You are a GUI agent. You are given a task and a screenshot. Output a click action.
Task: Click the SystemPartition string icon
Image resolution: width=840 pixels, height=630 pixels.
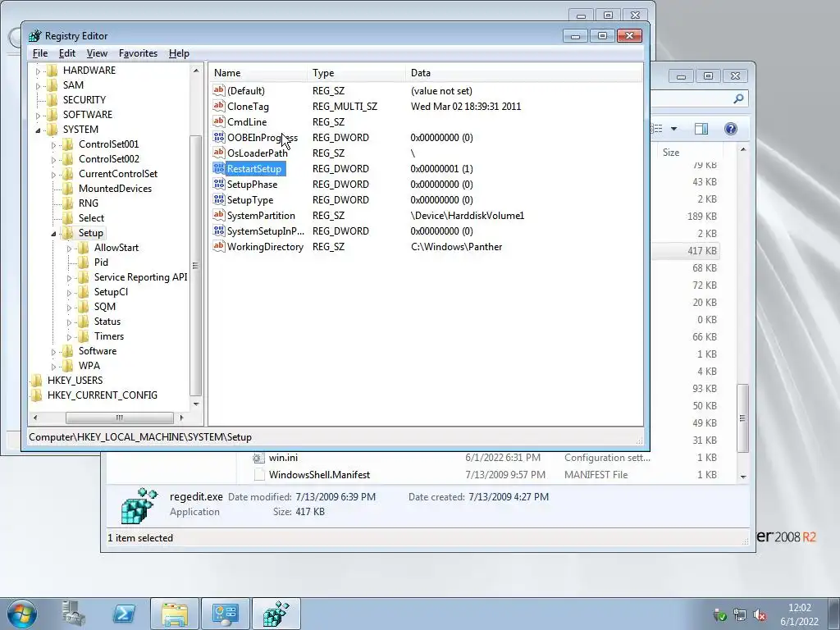tap(218, 215)
